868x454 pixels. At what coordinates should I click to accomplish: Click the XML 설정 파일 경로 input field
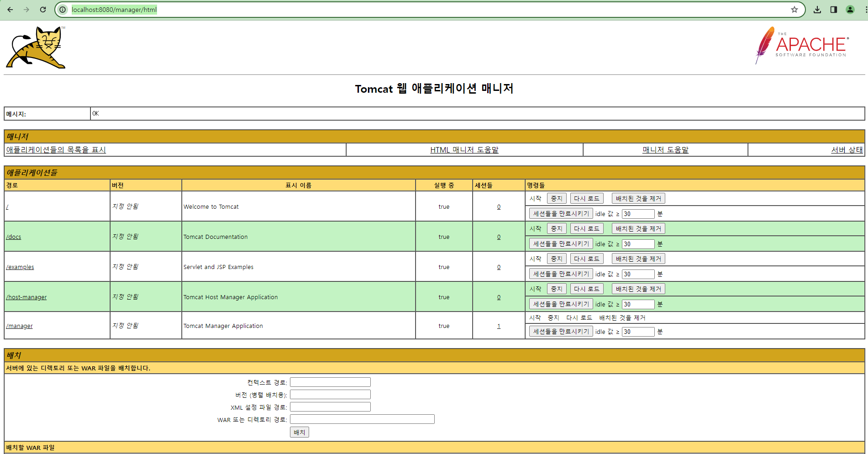330,407
